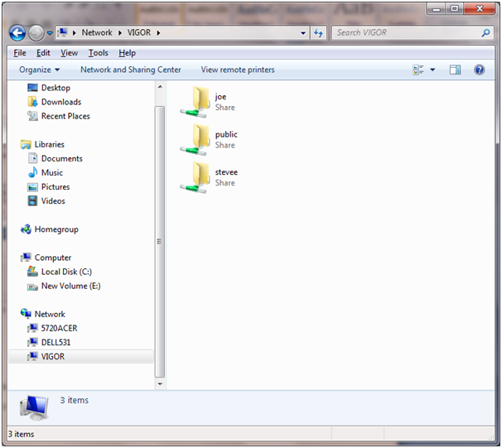This screenshot has width=502, height=448.
Task: Open the view options dropdown arrow
Action: (x=432, y=70)
